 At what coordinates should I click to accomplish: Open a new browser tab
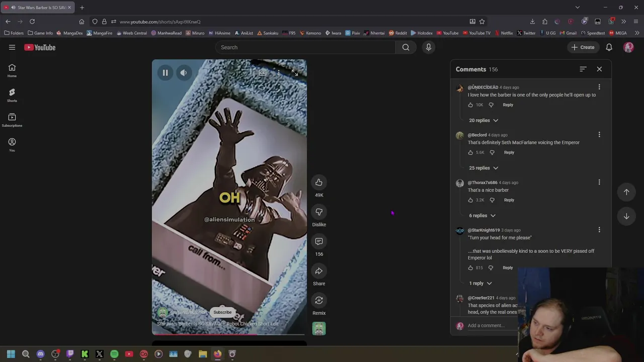click(x=82, y=8)
